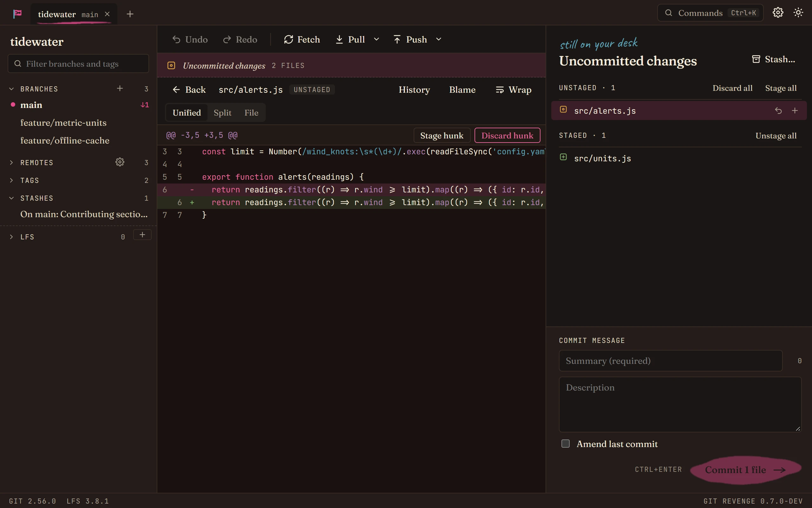The image size is (812, 508).
Task: Click Redo in the toolbar
Action: [x=240, y=40]
